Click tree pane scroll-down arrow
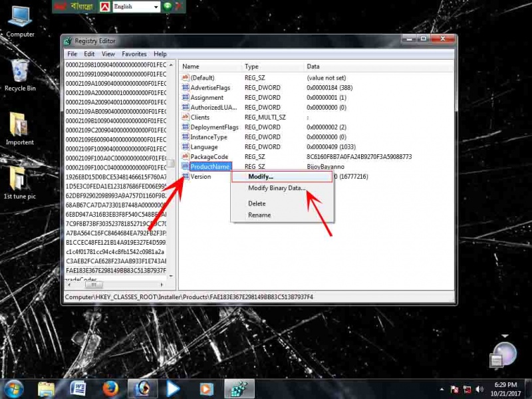The width and height of the screenshot is (532, 399). [171, 276]
